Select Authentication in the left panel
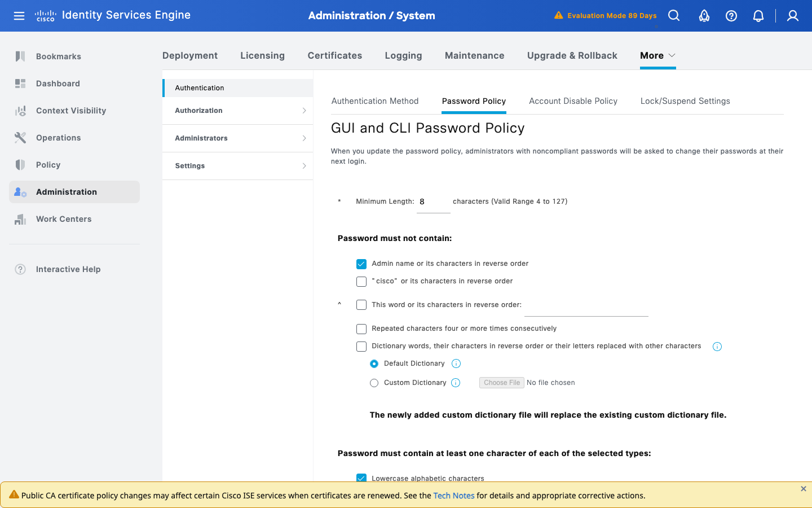 [x=237, y=88]
